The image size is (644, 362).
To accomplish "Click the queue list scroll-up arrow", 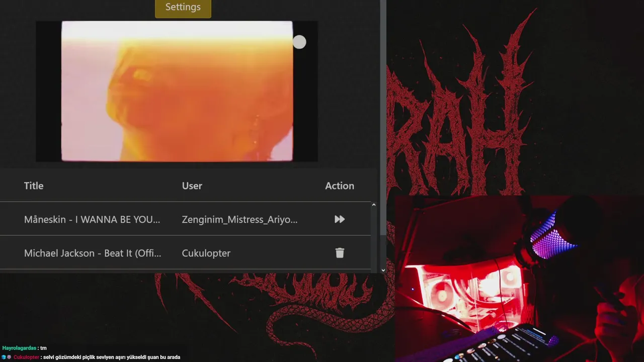I will click(x=373, y=205).
